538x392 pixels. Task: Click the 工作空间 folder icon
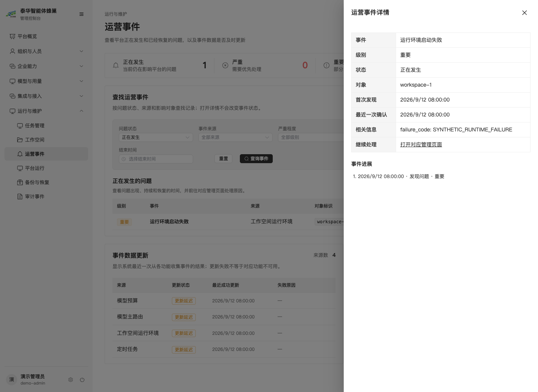[20, 140]
